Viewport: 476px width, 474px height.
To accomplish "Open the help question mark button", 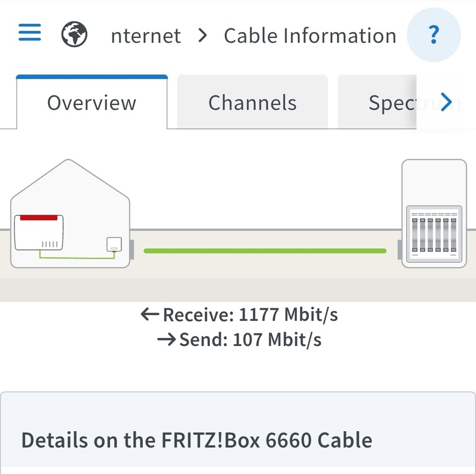I will pyautogui.click(x=434, y=35).
